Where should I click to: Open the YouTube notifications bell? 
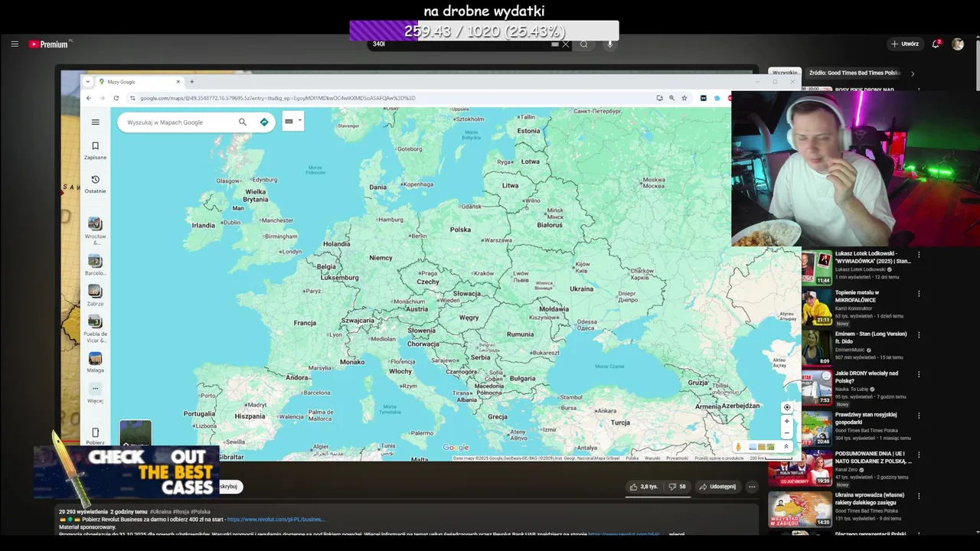[936, 44]
